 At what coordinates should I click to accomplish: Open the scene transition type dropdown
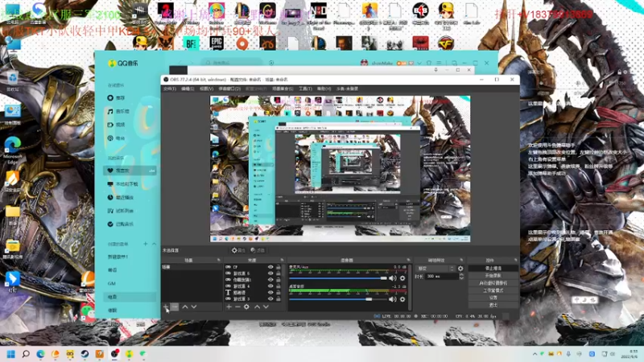tap(436, 269)
